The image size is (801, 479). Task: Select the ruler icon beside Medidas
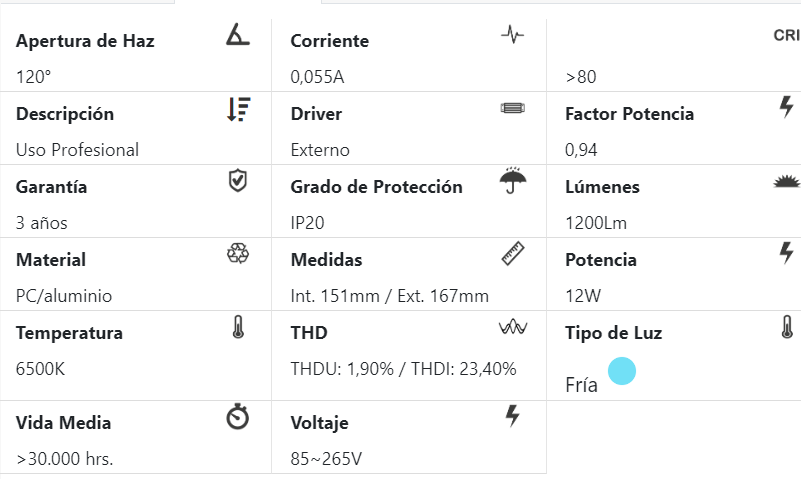click(x=512, y=254)
